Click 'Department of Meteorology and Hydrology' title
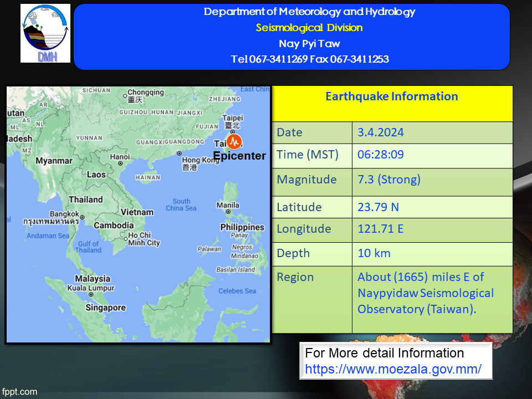The image size is (532, 399). point(309,12)
